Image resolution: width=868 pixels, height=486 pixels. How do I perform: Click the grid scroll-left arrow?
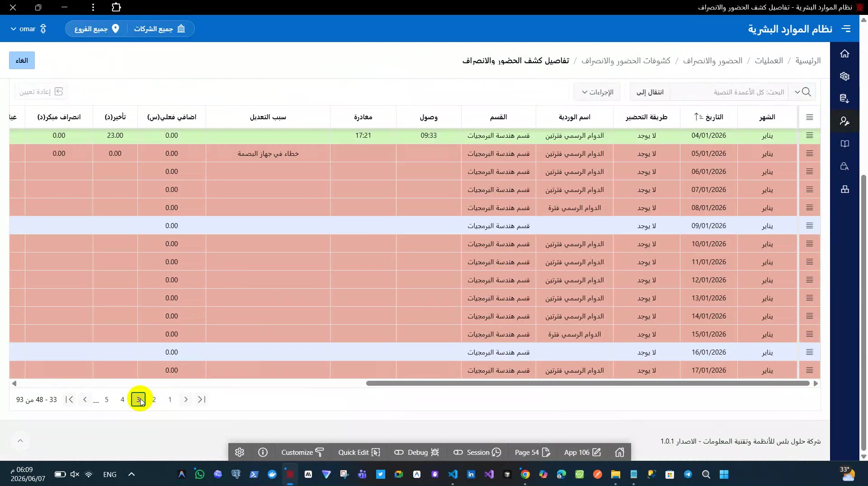pos(14,383)
